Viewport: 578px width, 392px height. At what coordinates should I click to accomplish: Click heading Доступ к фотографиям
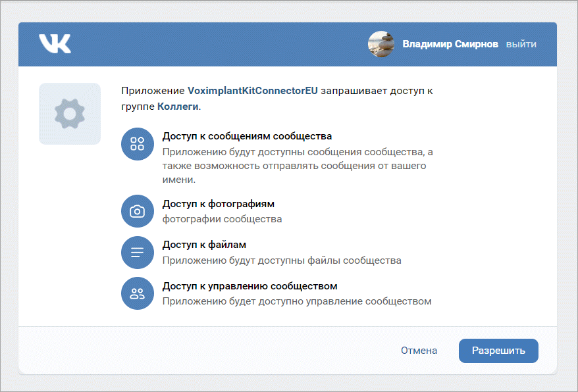218,204
